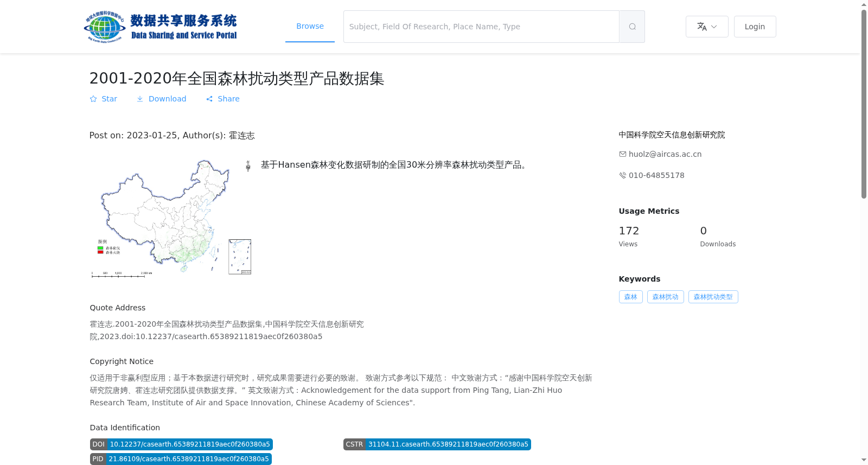868x465 pixels.
Task: Star this dataset
Action: pos(104,99)
